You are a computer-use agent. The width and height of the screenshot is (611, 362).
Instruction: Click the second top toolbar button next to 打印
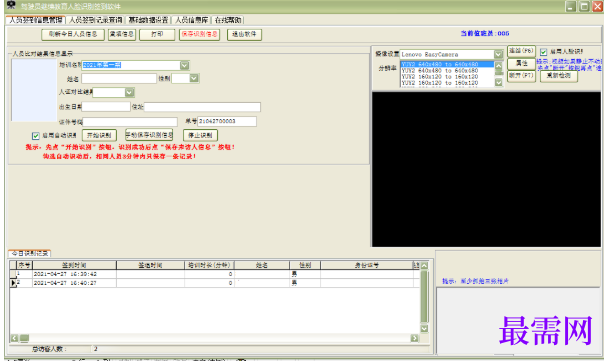pyautogui.click(x=122, y=34)
